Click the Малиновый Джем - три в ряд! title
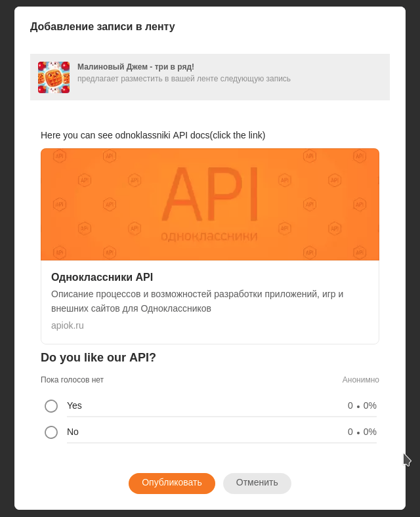The width and height of the screenshot is (420, 517). pyautogui.click(x=135, y=67)
